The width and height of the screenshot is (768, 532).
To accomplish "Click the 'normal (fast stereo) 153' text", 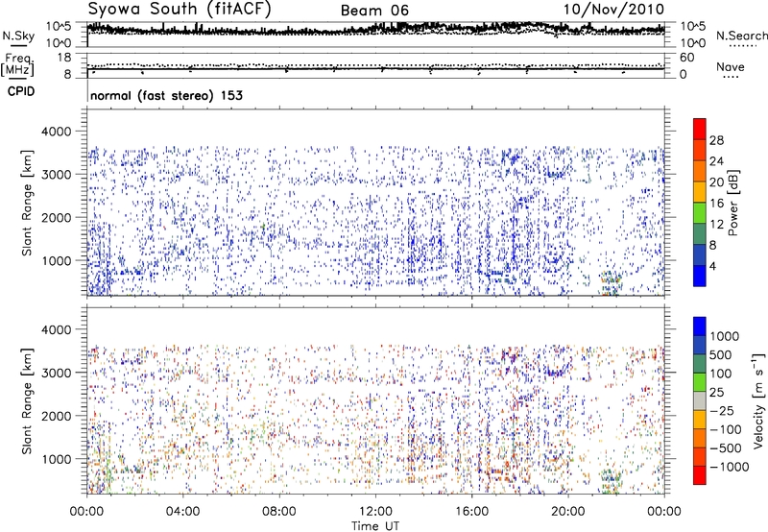I will tap(166, 95).
